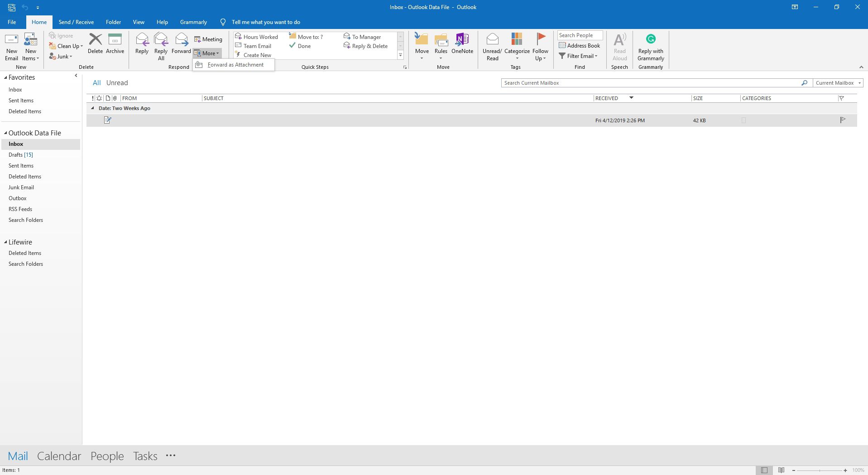Click Reply with Grammarly

(x=651, y=47)
